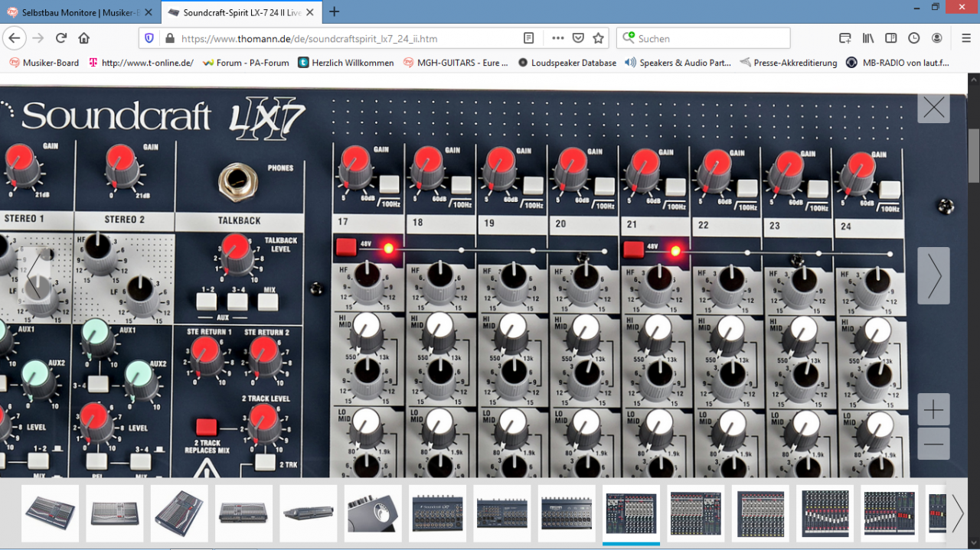Show site security info via padlock

click(169, 38)
